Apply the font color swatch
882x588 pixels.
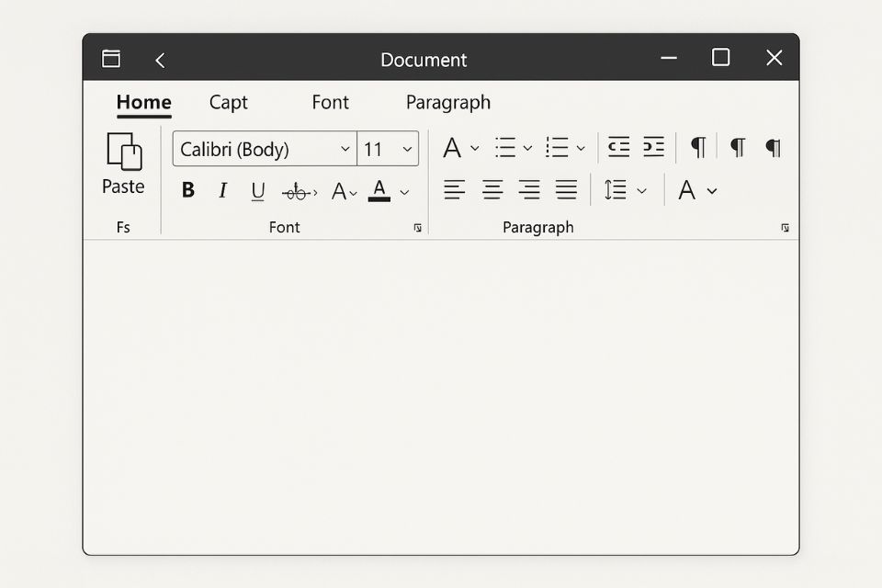pos(379,190)
